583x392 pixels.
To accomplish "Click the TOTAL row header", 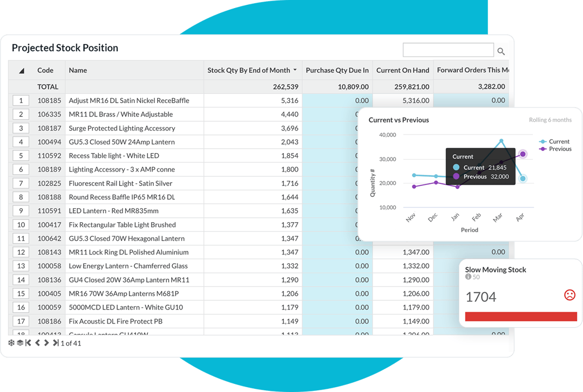I will [x=48, y=86].
